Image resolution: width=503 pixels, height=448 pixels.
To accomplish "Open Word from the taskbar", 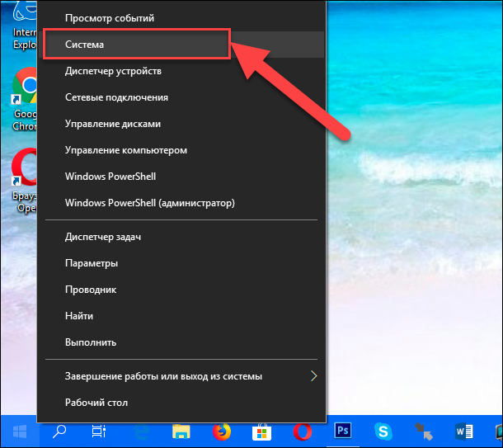I will 464,431.
